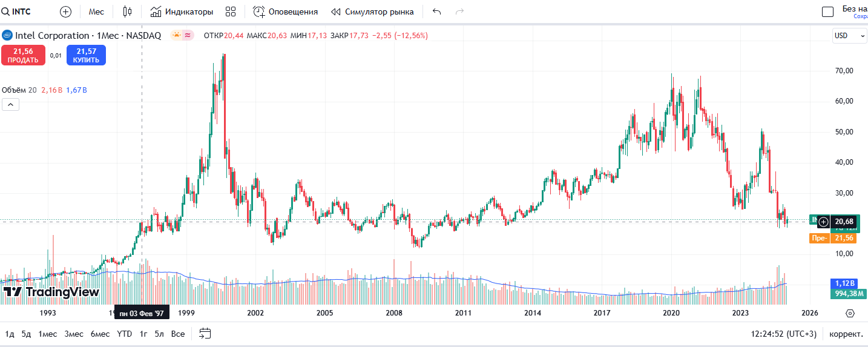868x347 pixels.
Task: Select the Объём 20 volume indicator legend
Action: 19,90
